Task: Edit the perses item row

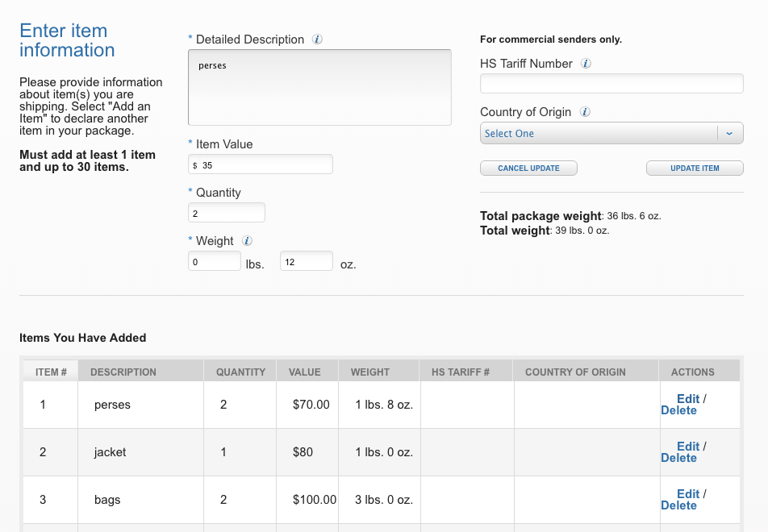Action: point(687,399)
